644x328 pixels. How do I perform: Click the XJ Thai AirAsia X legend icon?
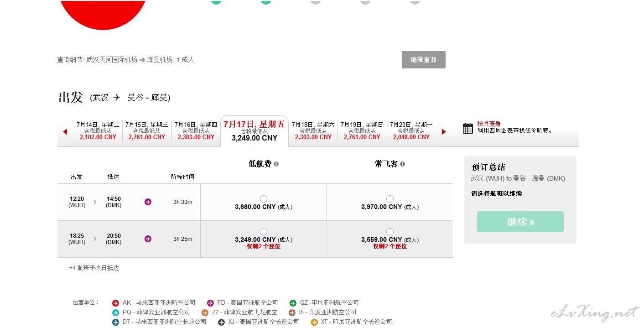[x=221, y=322]
